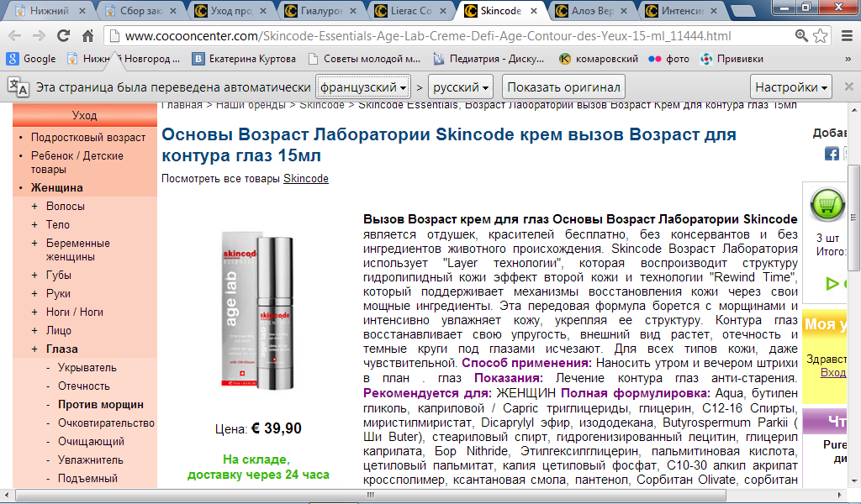Show more bookmarks with the chevron
Image resolution: width=861 pixels, height=504 pixels.
coord(848,59)
